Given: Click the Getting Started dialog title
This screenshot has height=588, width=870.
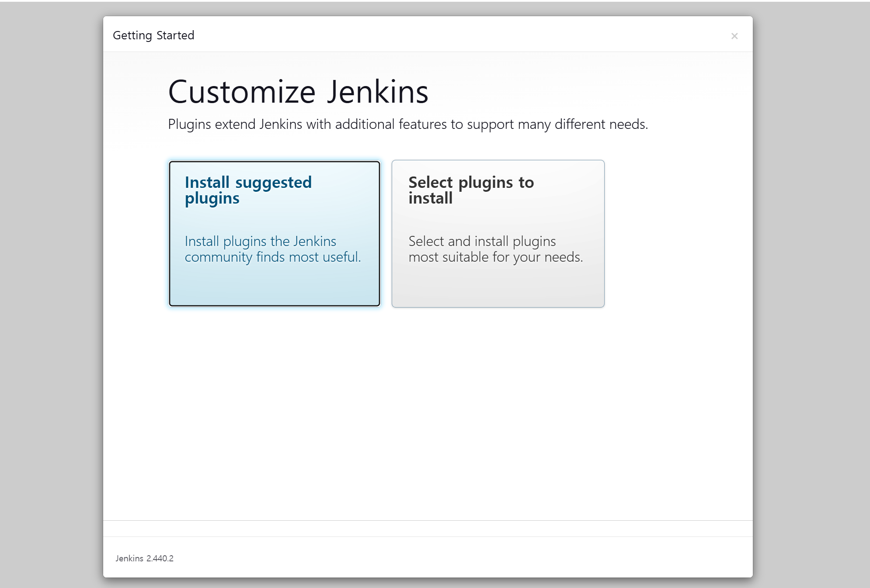Looking at the screenshot, I should click(153, 35).
